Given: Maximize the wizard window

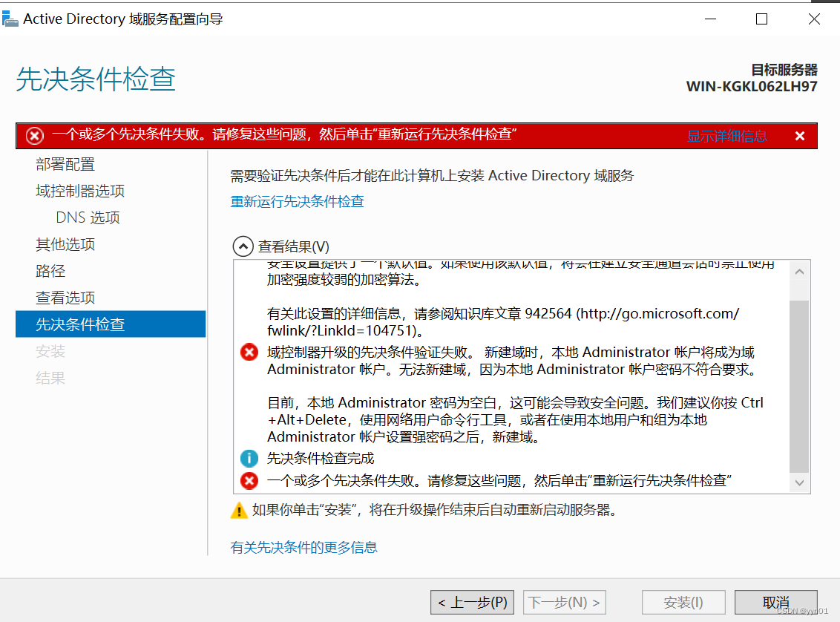Looking at the screenshot, I should [x=761, y=19].
